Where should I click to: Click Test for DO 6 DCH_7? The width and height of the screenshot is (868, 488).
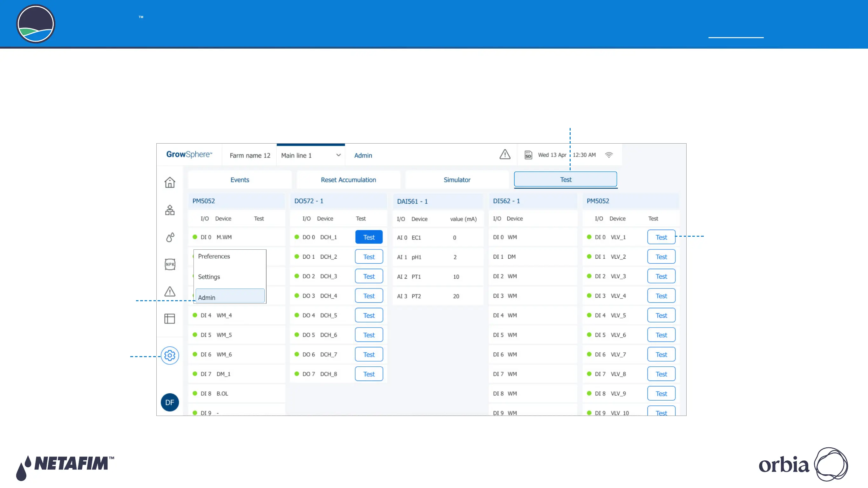click(x=369, y=355)
